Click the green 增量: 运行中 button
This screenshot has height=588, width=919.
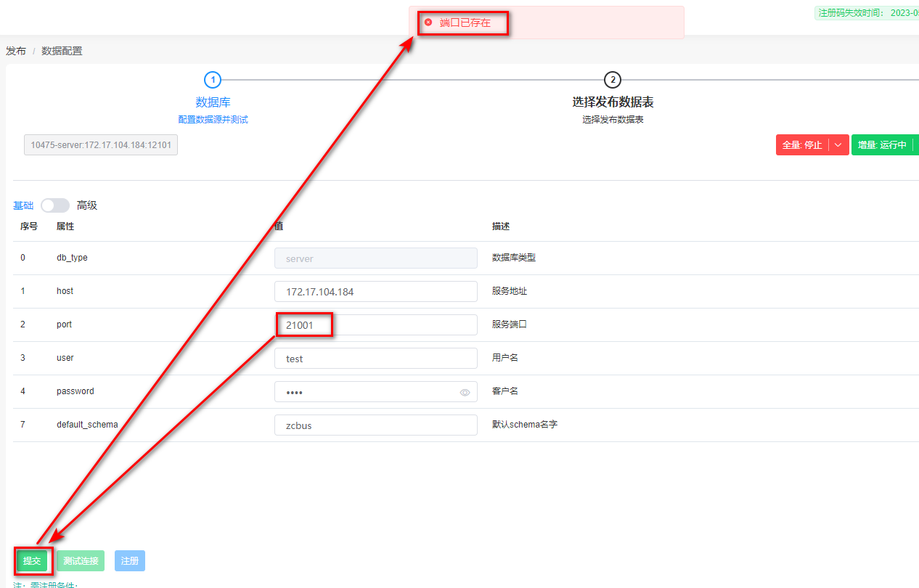[881, 145]
